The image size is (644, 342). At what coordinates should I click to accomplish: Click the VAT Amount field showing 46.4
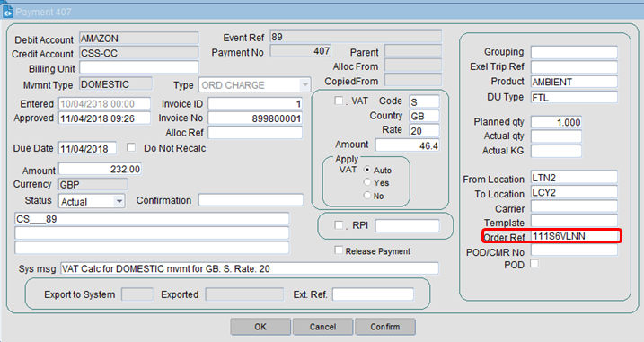[408, 145]
